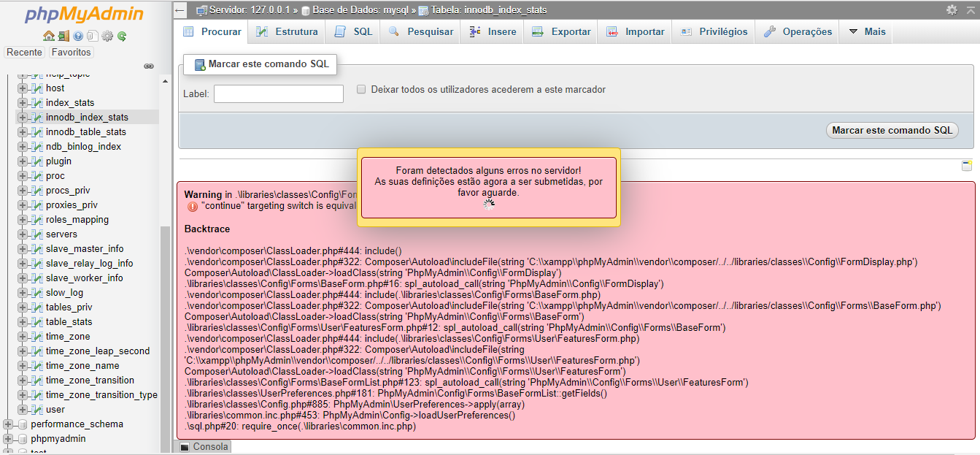Click the table icon beside tables_priv
This screenshot has height=455, width=980.
tap(36, 307)
